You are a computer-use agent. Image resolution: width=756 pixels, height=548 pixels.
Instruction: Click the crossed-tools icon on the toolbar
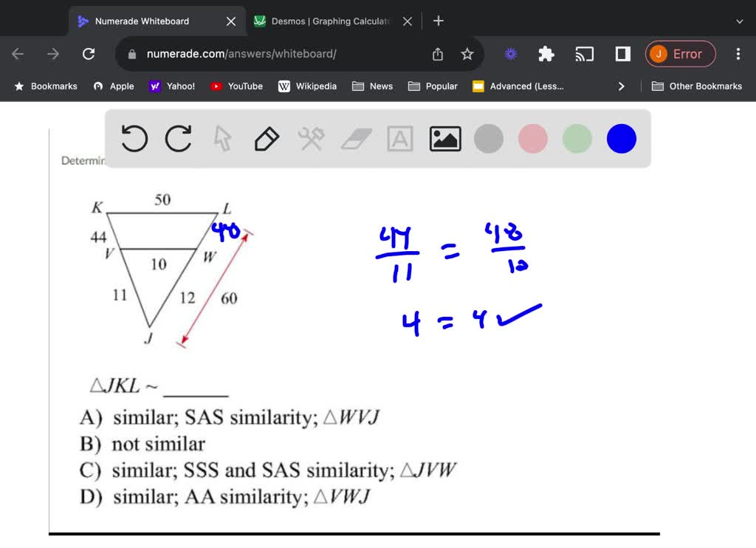tap(311, 138)
